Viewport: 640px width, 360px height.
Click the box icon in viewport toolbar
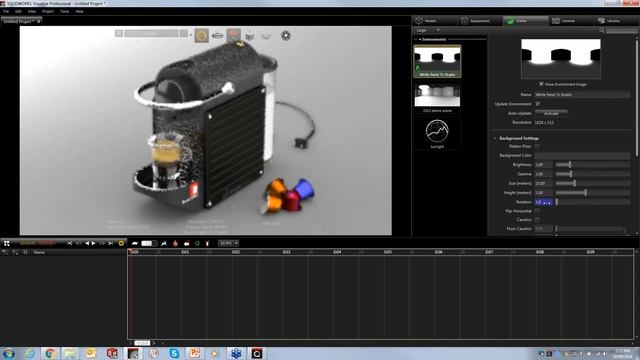249,36
